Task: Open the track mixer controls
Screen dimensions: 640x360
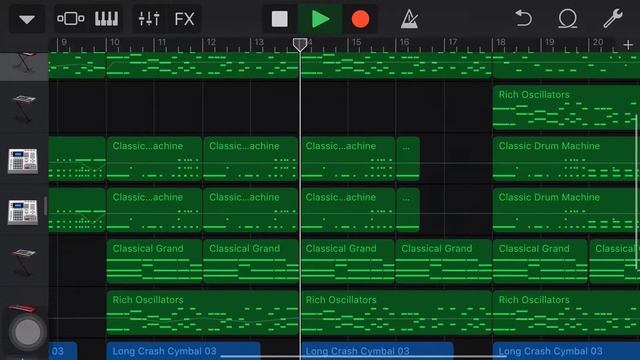Action: (x=149, y=19)
